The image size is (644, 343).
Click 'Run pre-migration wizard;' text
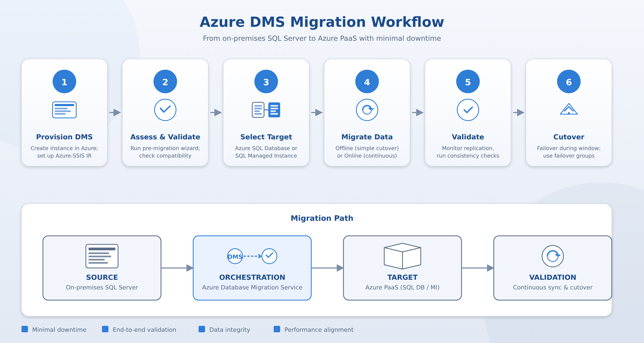pyautogui.click(x=165, y=148)
